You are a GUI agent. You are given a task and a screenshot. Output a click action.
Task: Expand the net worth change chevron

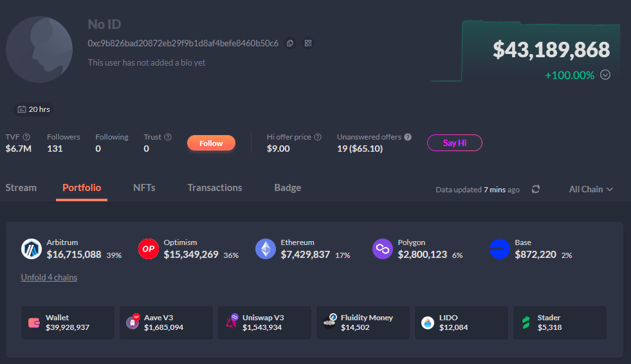click(x=605, y=75)
